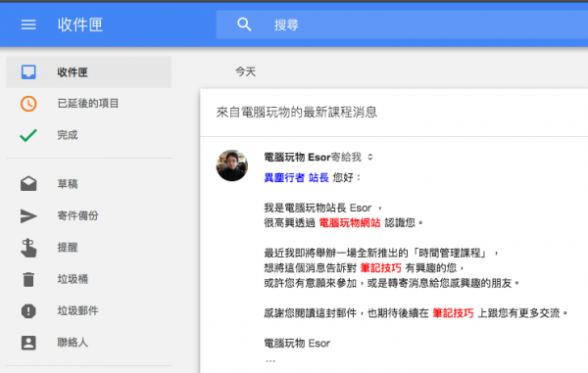Expand recipient details arrow next to 寄給我
Screen dimensions: 588x373
click(370, 158)
